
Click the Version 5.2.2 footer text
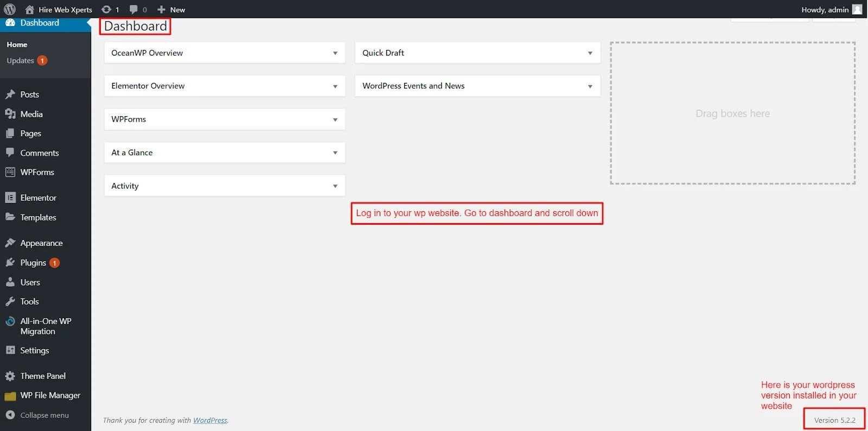(x=834, y=420)
